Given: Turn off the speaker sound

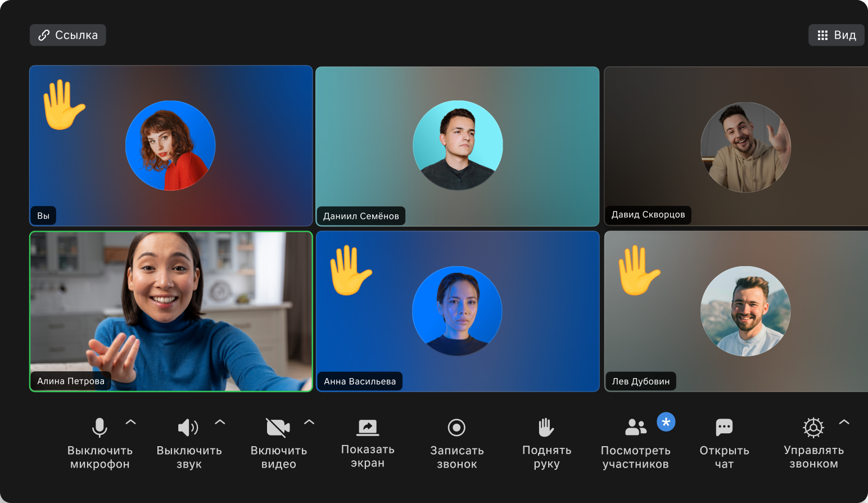Looking at the screenshot, I should (x=188, y=428).
